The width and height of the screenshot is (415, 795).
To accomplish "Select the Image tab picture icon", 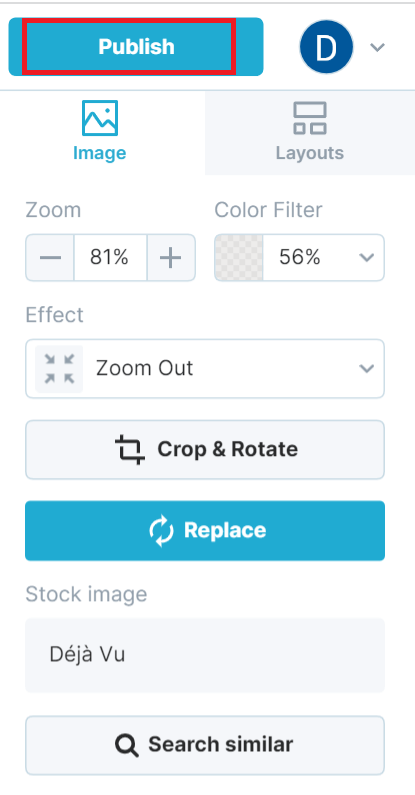I will pyautogui.click(x=100, y=118).
